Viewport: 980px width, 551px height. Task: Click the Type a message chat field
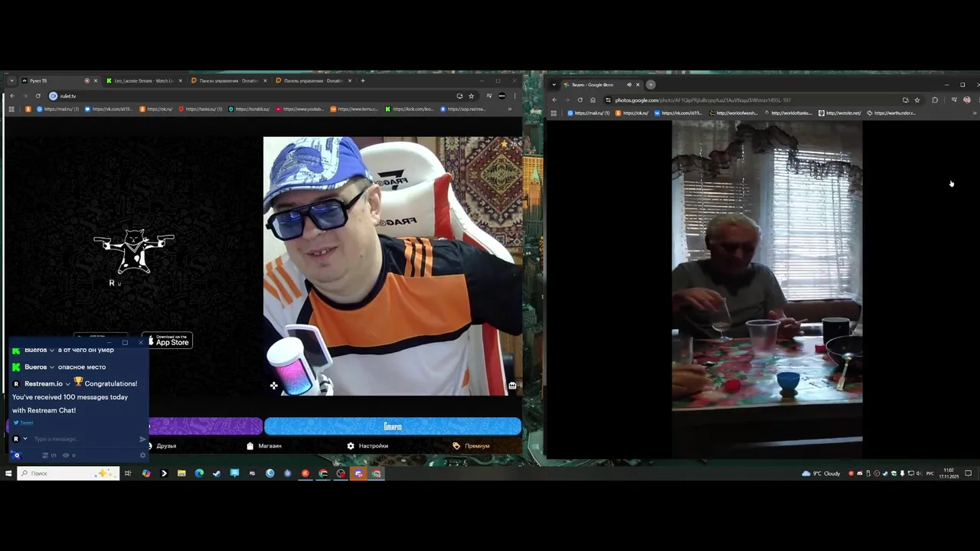click(x=83, y=439)
